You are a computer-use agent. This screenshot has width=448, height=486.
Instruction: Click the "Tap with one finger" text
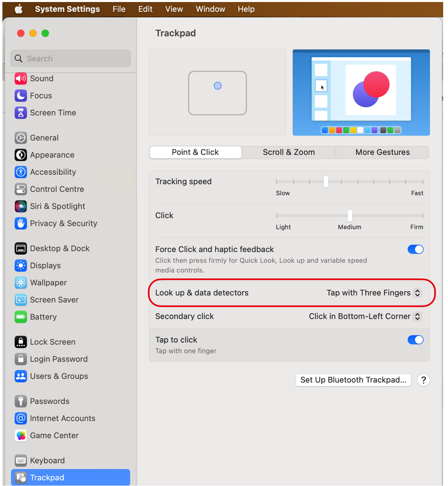click(186, 351)
